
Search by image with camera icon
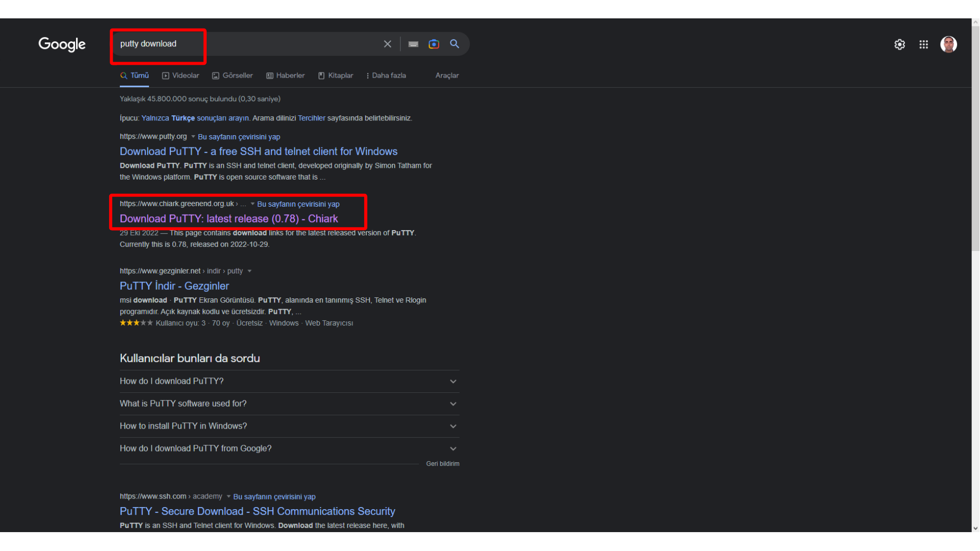[434, 44]
